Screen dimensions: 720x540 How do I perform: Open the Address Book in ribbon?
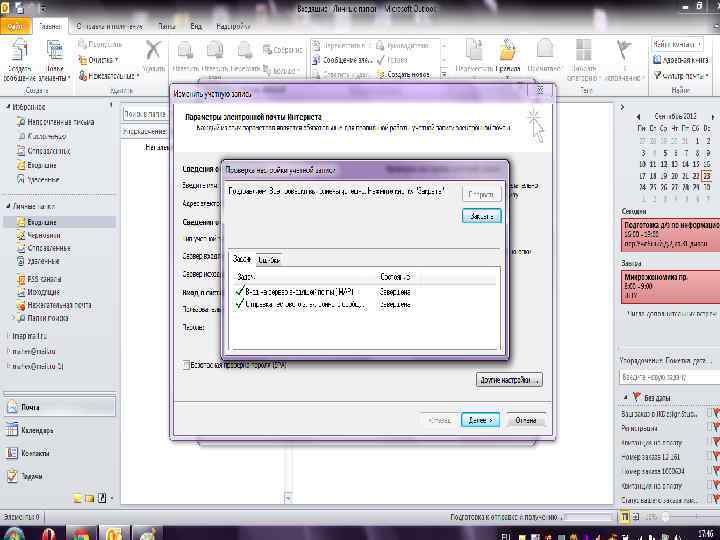680,60
